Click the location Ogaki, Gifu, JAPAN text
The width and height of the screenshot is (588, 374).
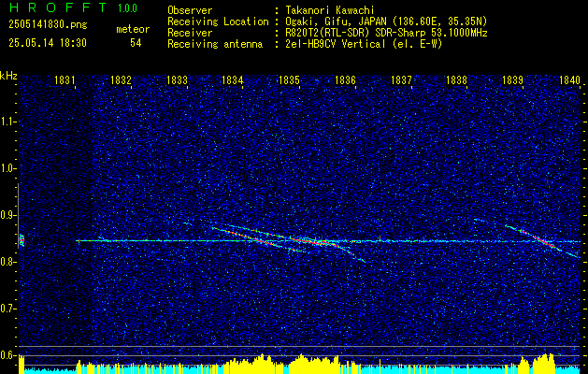[386, 22]
